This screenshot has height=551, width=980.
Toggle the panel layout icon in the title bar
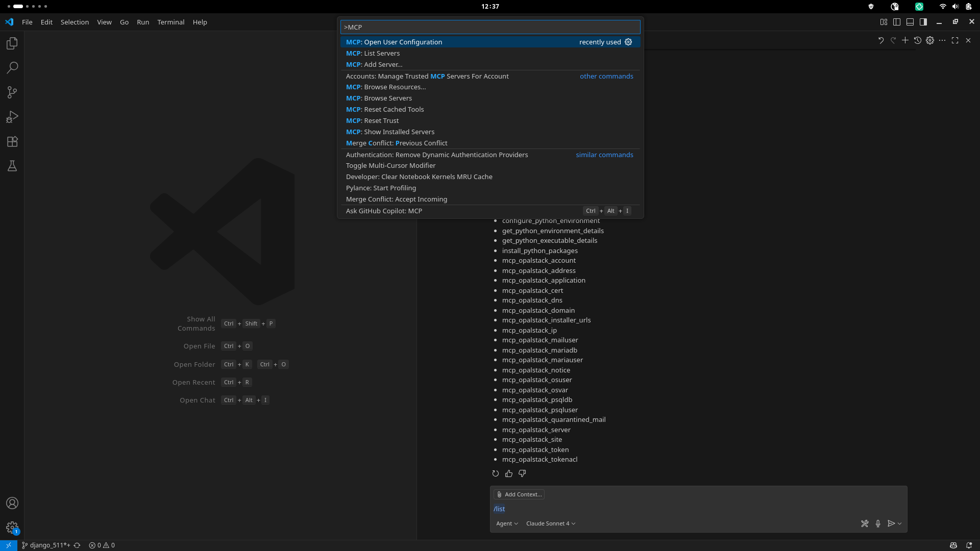click(x=911, y=22)
